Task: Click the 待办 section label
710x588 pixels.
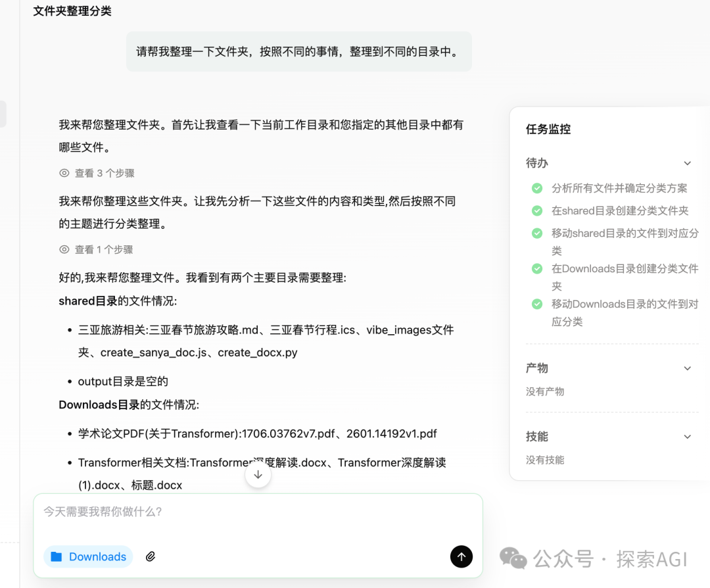Action: 537,163
